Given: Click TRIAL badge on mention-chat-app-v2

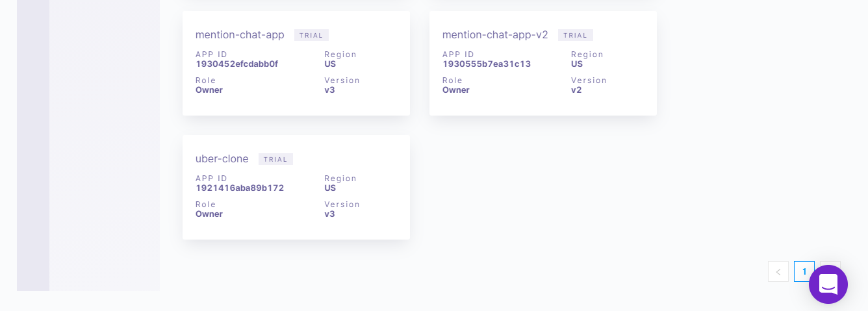Looking at the screenshot, I should 576,35.
